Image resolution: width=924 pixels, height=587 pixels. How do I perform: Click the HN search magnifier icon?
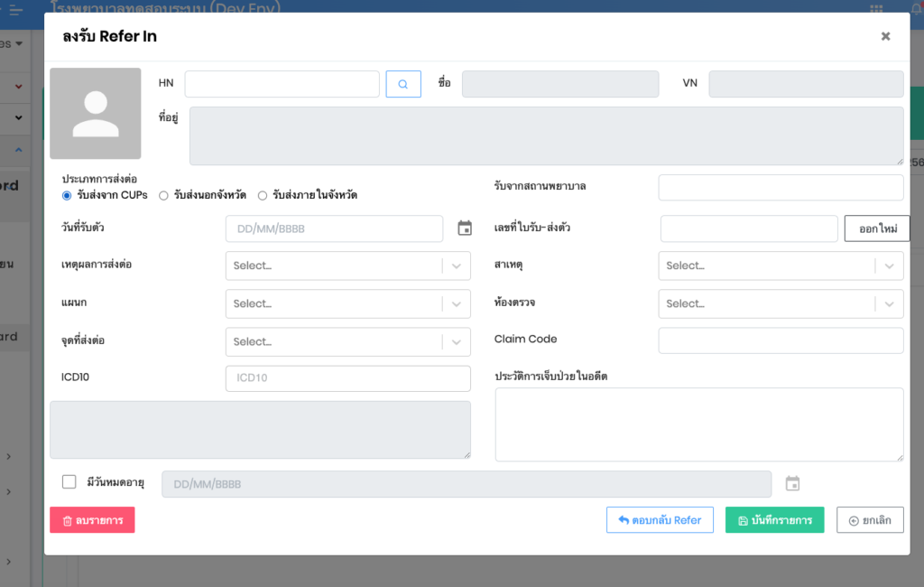(x=403, y=84)
